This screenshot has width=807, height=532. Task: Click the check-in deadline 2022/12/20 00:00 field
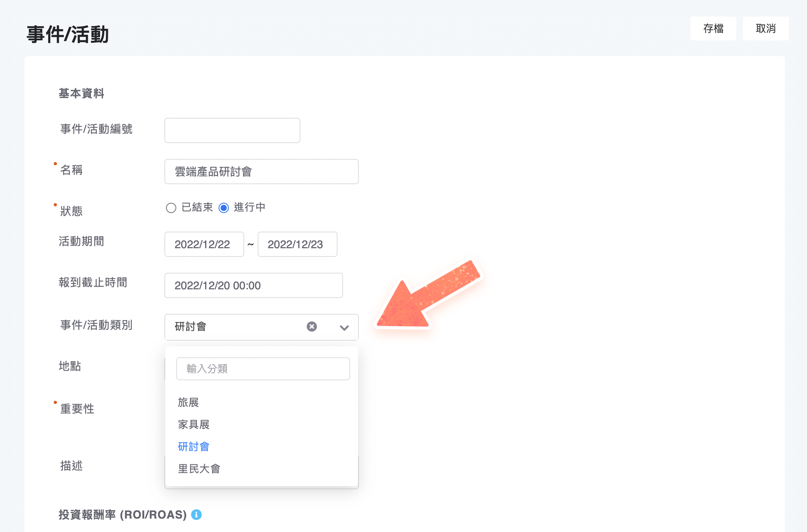[253, 285]
